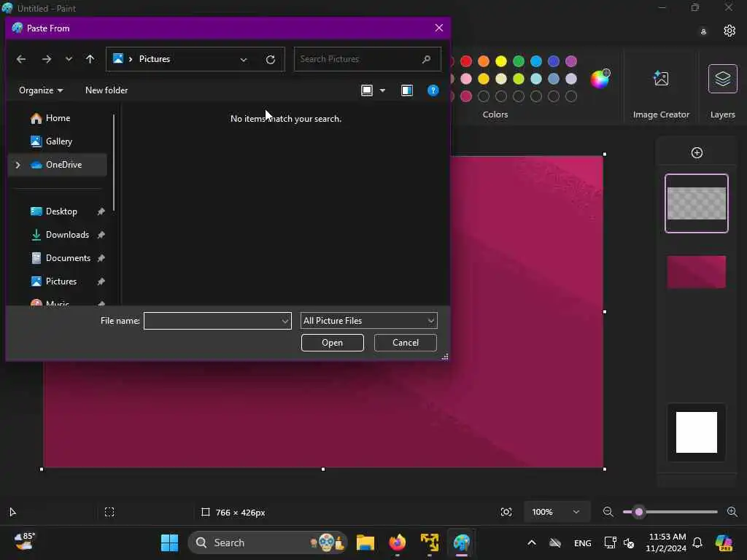The width and height of the screenshot is (747, 560).
Task: Zoom in with the plus magnifier
Action: coord(732,512)
